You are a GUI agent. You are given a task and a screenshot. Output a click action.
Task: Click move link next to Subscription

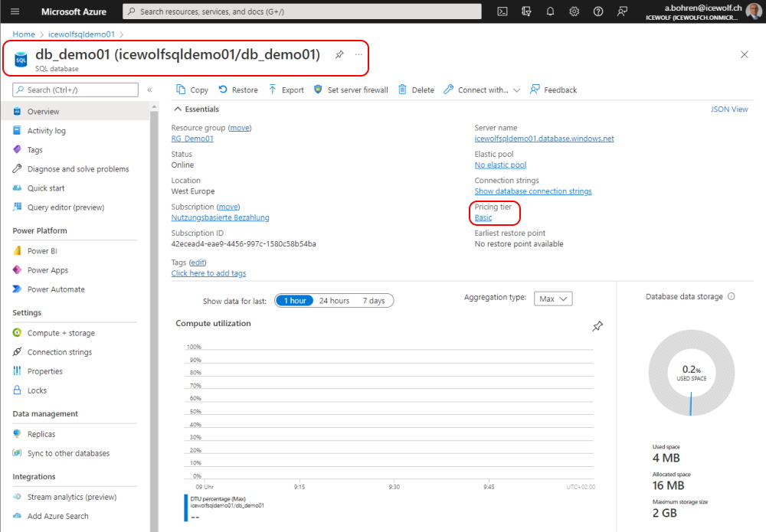coord(228,207)
